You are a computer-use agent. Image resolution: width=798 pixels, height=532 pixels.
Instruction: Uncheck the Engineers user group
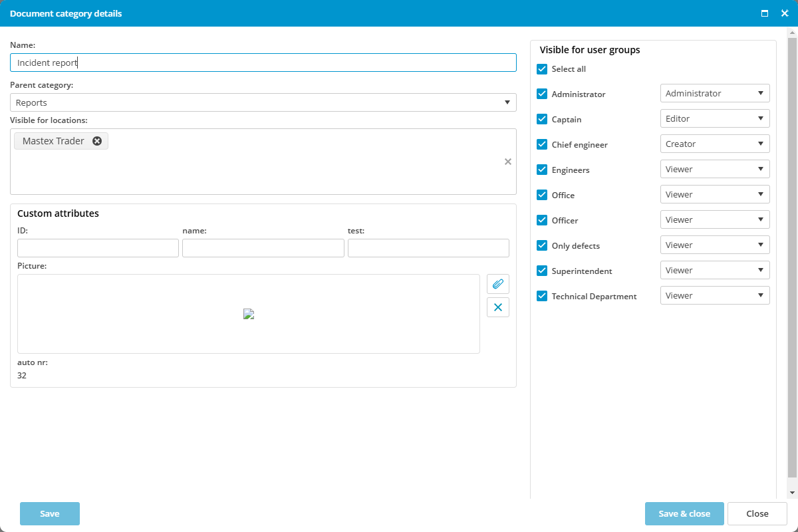pyautogui.click(x=542, y=170)
